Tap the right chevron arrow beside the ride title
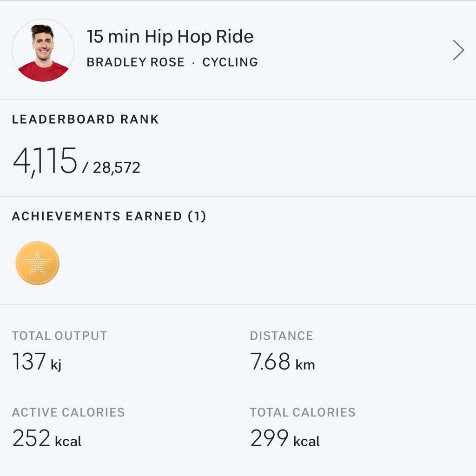The image size is (476, 476). pyautogui.click(x=458, y=50)
